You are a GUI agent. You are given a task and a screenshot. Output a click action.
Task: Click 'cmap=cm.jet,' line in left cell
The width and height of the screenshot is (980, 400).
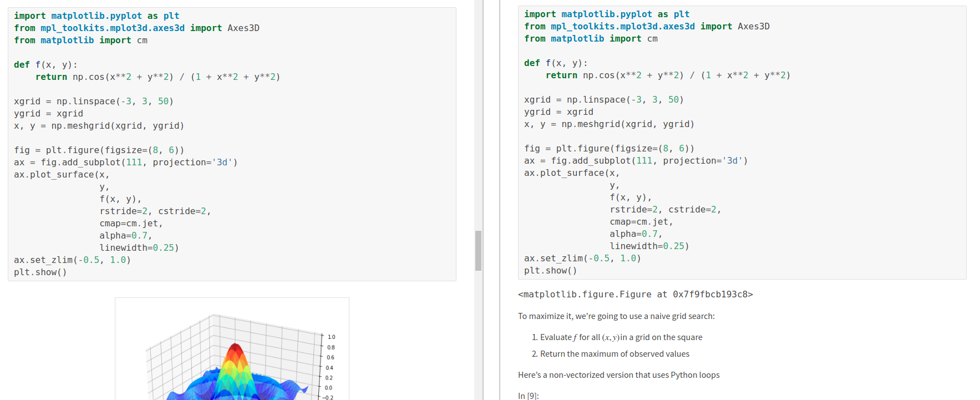pyautogui.click(x=131, y=224)
